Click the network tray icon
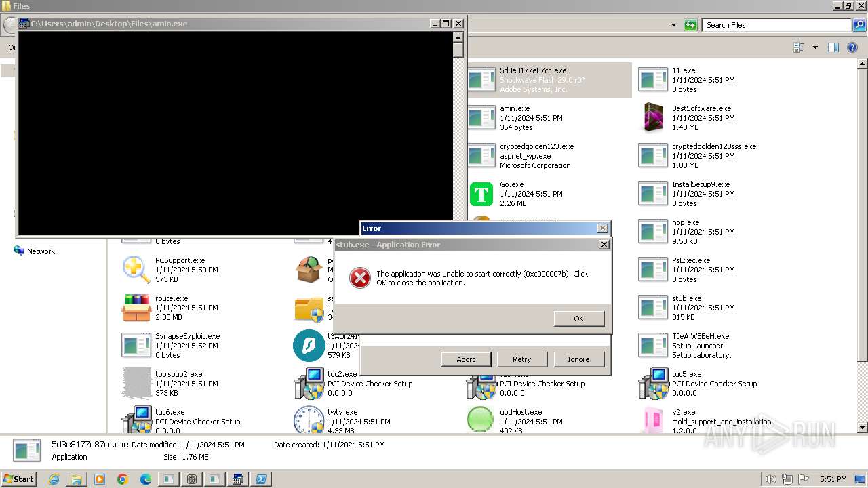 coord(787,479)
